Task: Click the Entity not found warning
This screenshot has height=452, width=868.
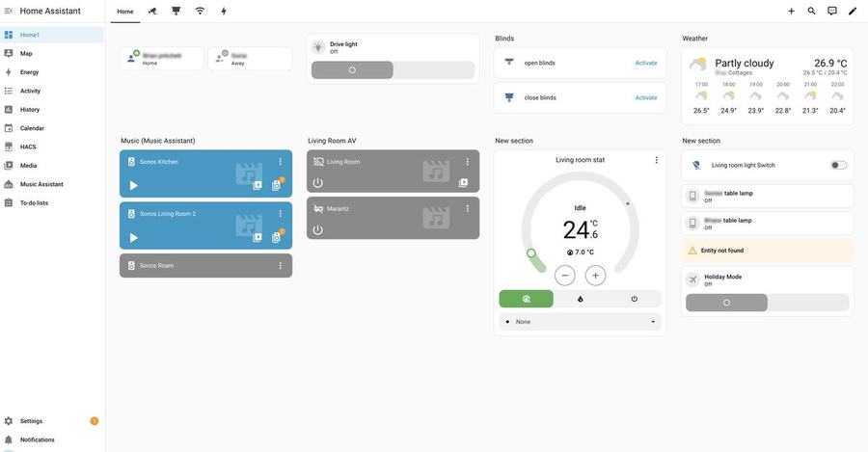Action: (x=768, y=251)
